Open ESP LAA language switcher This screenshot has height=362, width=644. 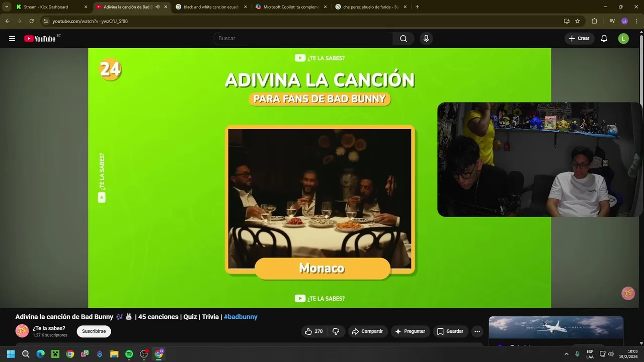[590, 354]
